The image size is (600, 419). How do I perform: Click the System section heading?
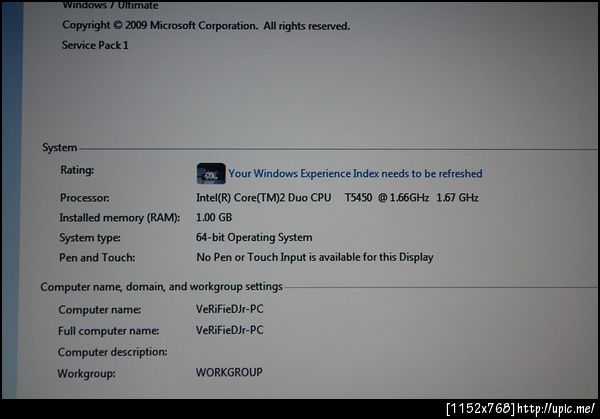(x=59, y=147)
